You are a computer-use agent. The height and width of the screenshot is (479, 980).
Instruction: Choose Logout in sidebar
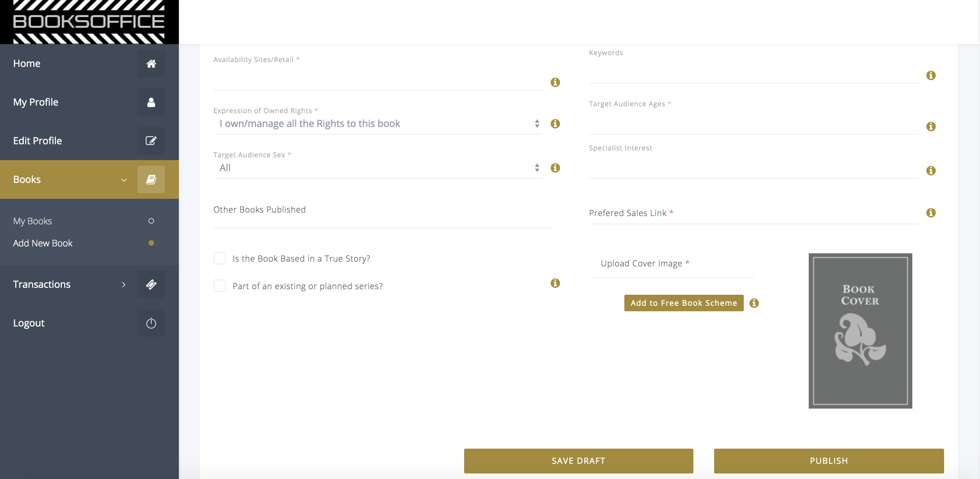pos(89,323)
